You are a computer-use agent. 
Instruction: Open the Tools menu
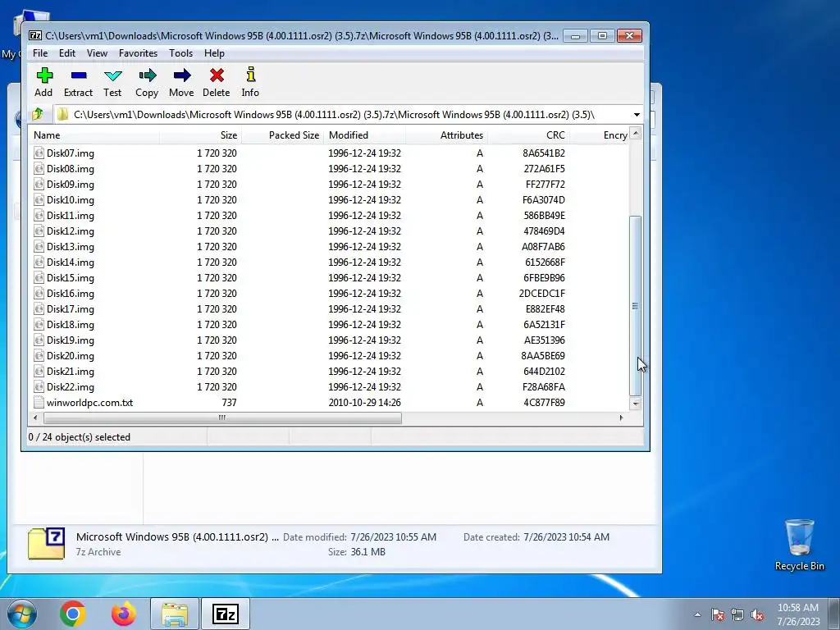(x=180, y=53)
